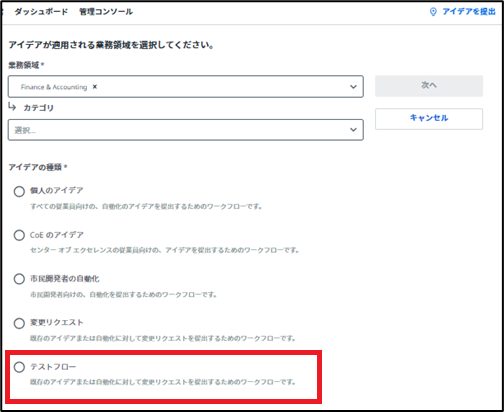Open the カテゴリ 選択... combo box
The width and height of the screenshot is (504, 412).
(x=186, y=130)
